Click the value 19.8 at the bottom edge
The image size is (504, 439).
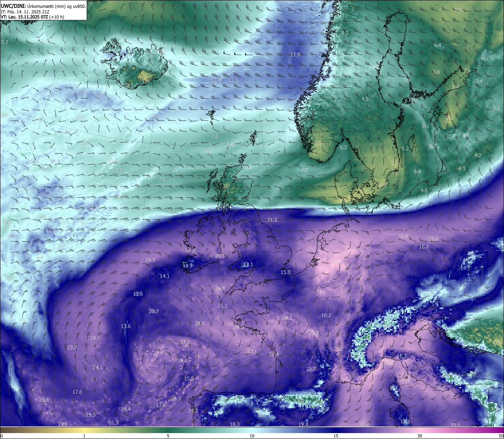tap(303, 424)
